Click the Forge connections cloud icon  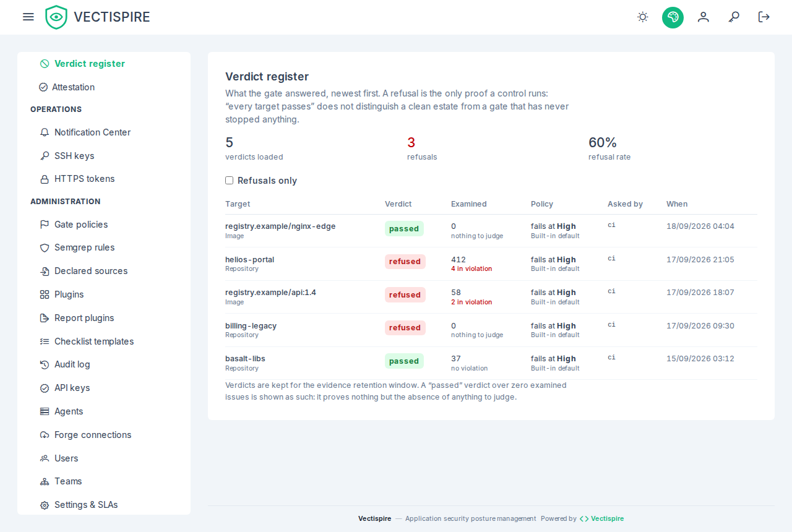[45, 435]
